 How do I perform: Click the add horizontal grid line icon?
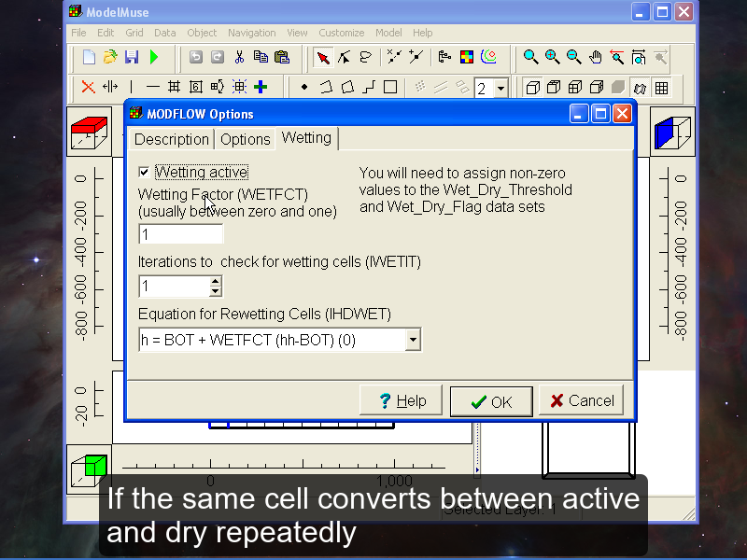click(153, 87)
